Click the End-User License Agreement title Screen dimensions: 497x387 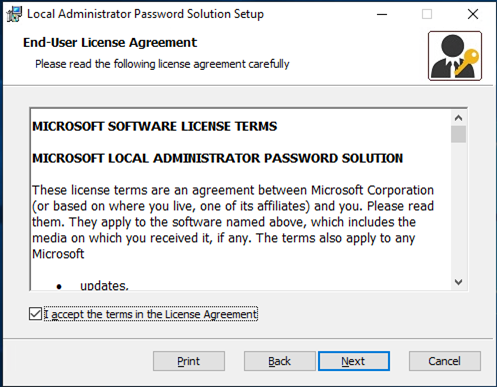(x=110, y=43)
